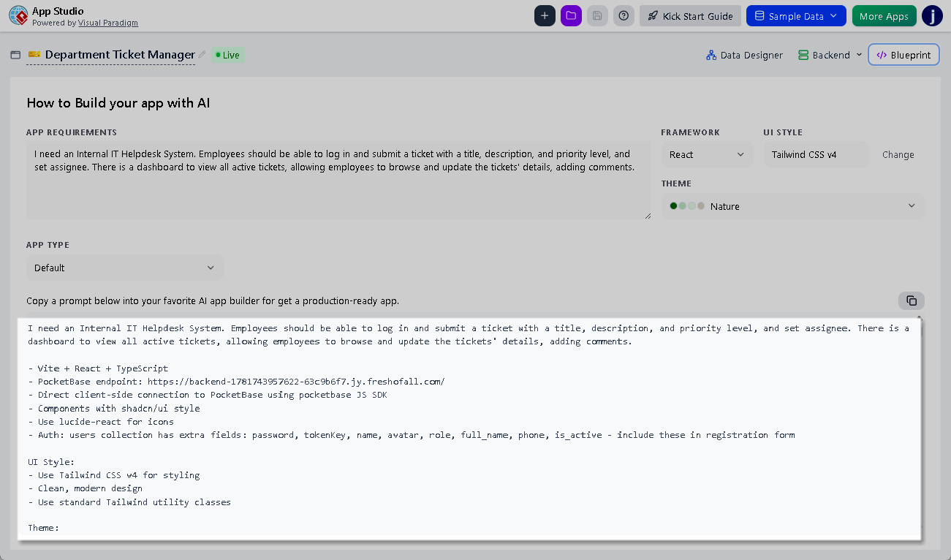Click the Data Designer diagram icon
This screenshot has width=951, height=560.
(711, 55)
